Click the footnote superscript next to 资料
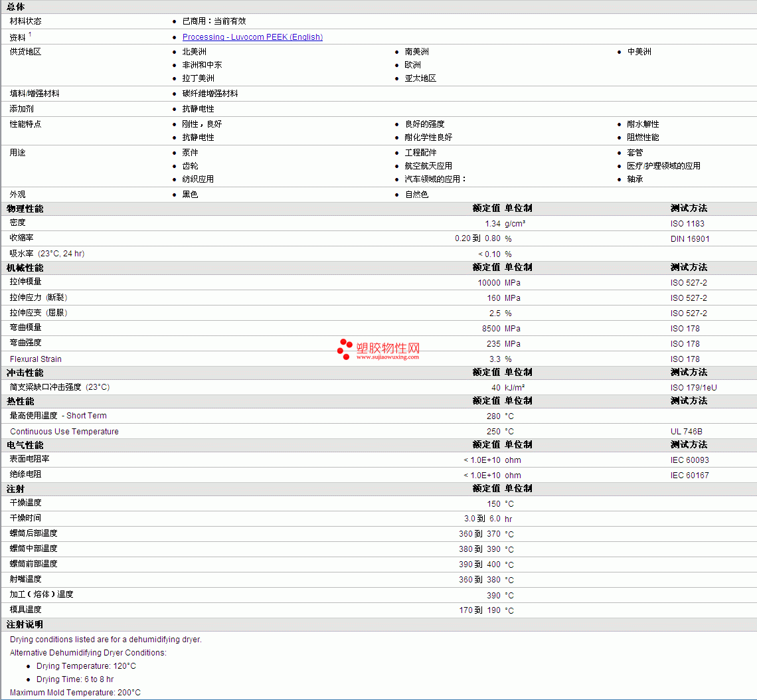The width and height of the screenshot is (757, 700). (30, 35)
